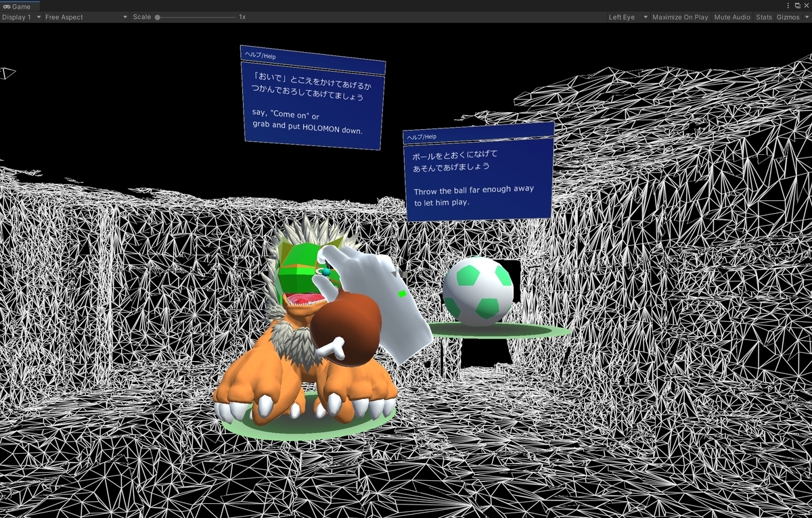Screen dimensions: 812x518
Task: Toggle the Stats overlay
Action: (763, 17)
